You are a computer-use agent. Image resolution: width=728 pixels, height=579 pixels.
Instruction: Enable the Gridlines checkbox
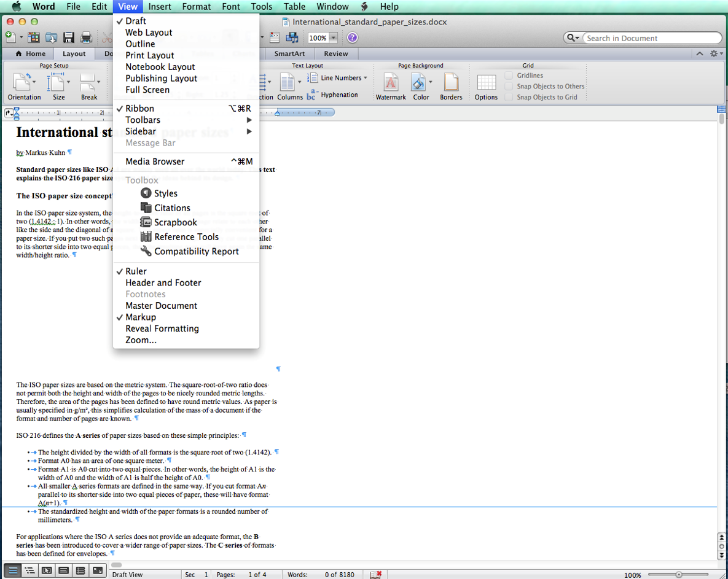click(509, 76)
